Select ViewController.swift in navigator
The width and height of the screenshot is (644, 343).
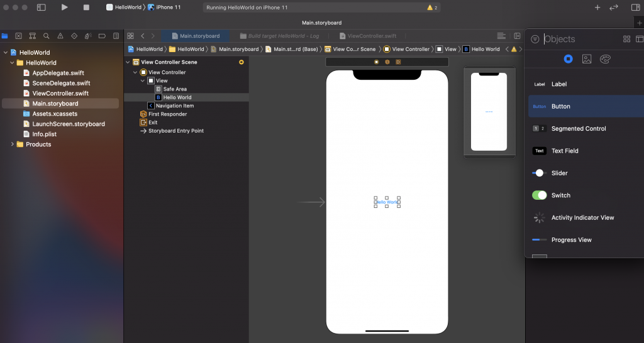(60, 94)
